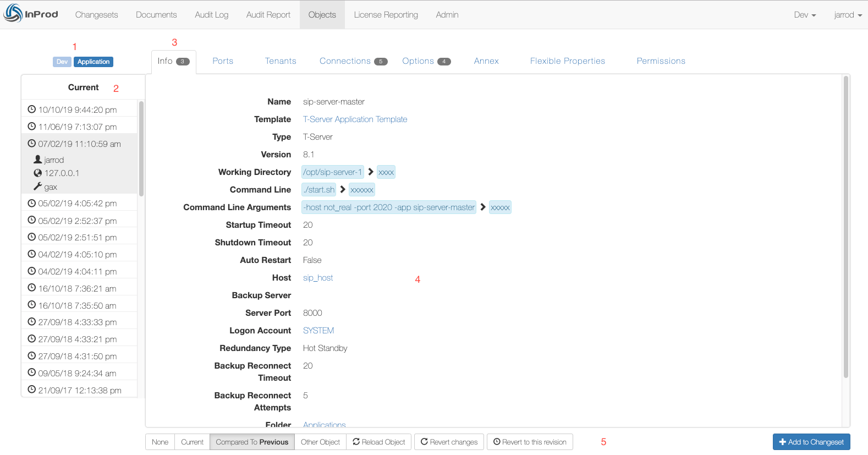Switch to the Ports tab

(223, 61)
